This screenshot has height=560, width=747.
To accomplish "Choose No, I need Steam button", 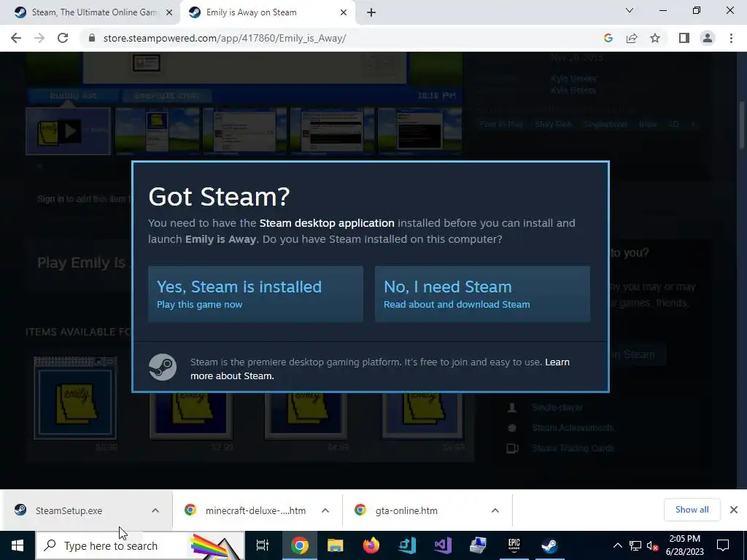I will click(x=482, y=294).
